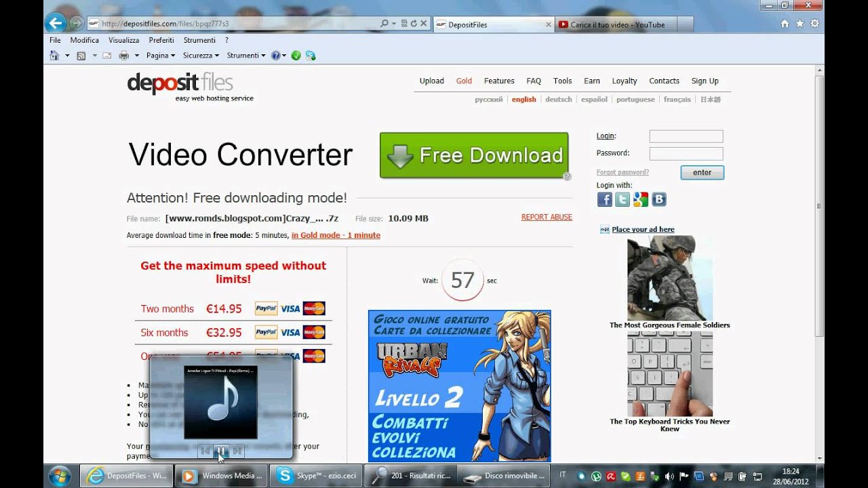
Task: Click the uTorrent tray icon
Action: (597, 476)
